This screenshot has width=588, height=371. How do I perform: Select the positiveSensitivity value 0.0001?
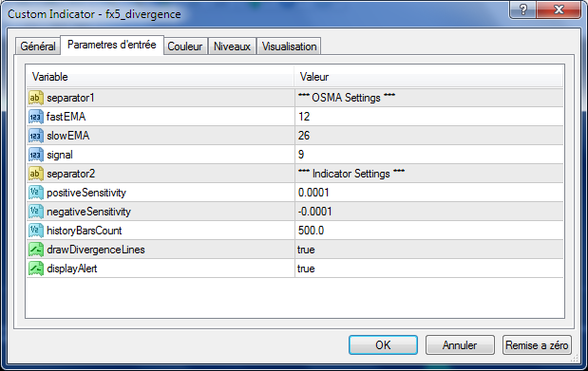429,193
